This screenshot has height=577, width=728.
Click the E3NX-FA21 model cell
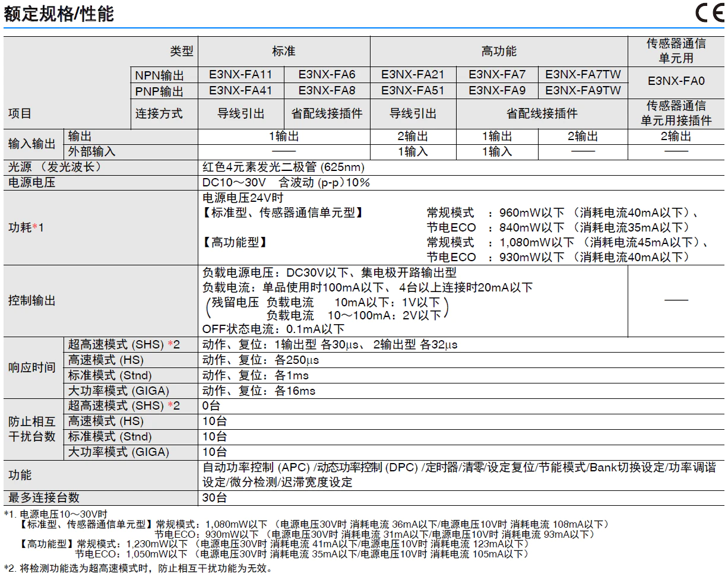tap(413, 75)
